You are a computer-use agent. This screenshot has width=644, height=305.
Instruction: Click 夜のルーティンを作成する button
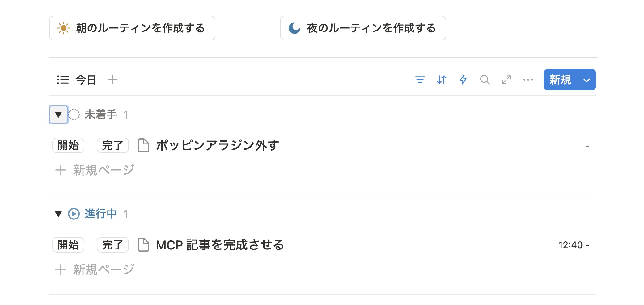[x=363, y=28]
